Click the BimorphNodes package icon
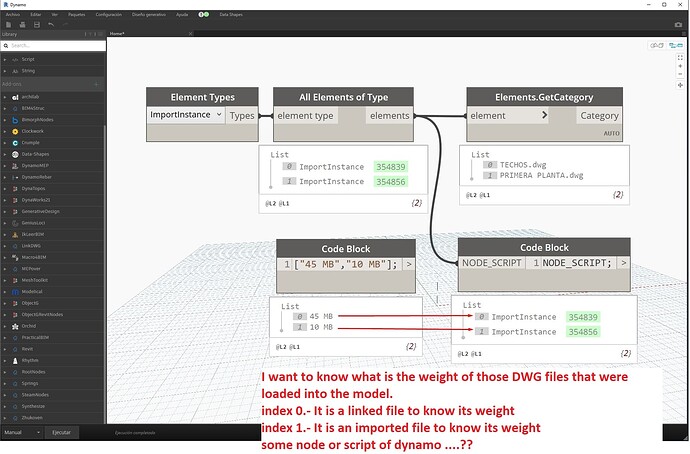690x454 pixels. [15, 120]
